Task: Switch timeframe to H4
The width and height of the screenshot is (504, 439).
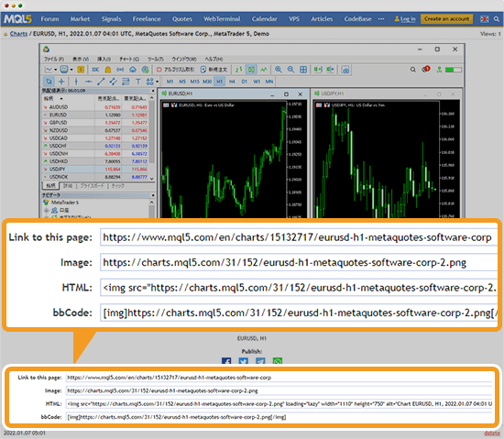Action: 232,82
